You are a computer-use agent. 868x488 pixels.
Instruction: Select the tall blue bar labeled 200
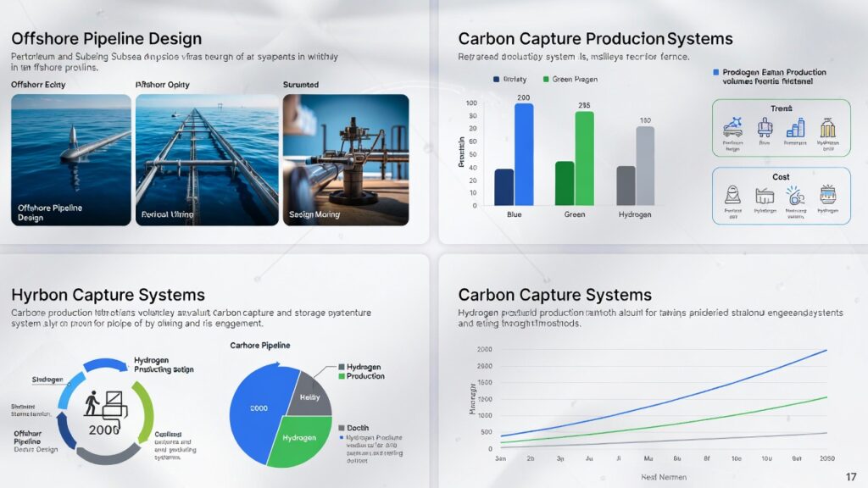[524, 154]
